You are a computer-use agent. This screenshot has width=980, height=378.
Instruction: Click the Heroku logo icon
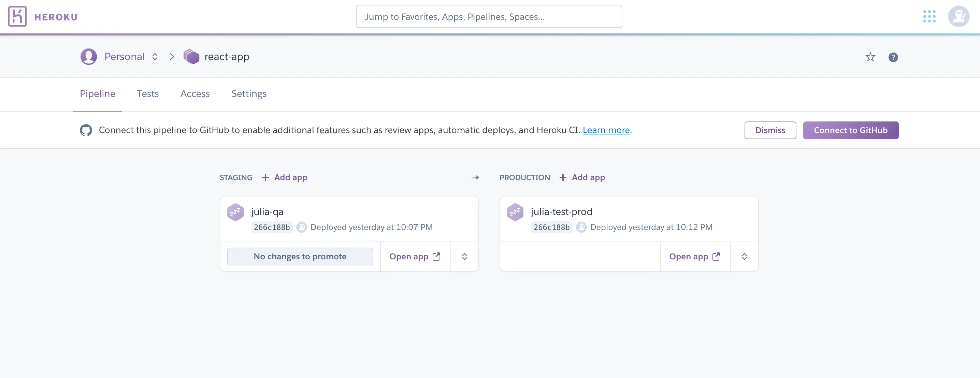point(17,16)
